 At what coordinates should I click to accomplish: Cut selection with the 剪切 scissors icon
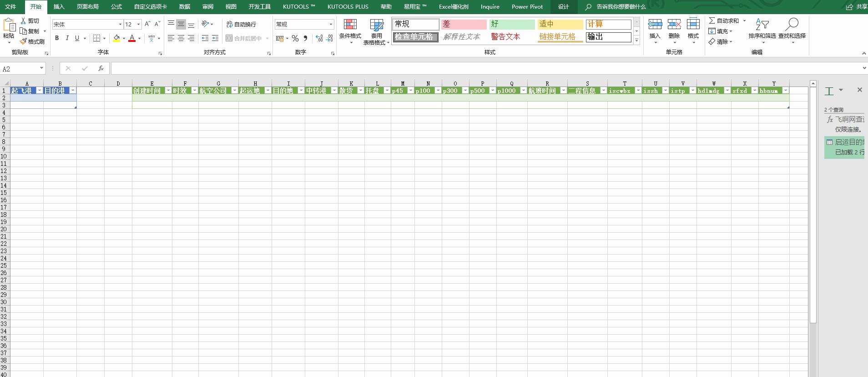24,21
